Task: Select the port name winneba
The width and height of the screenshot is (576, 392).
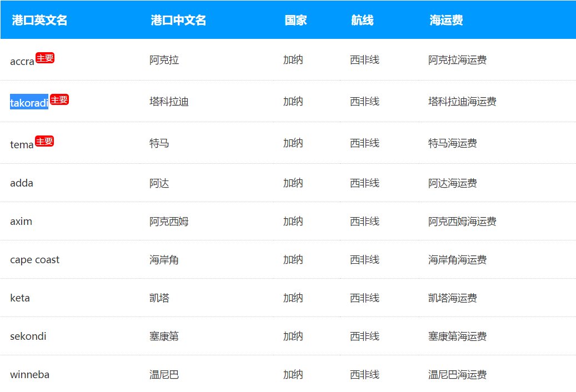Action: tap(29, 375)
